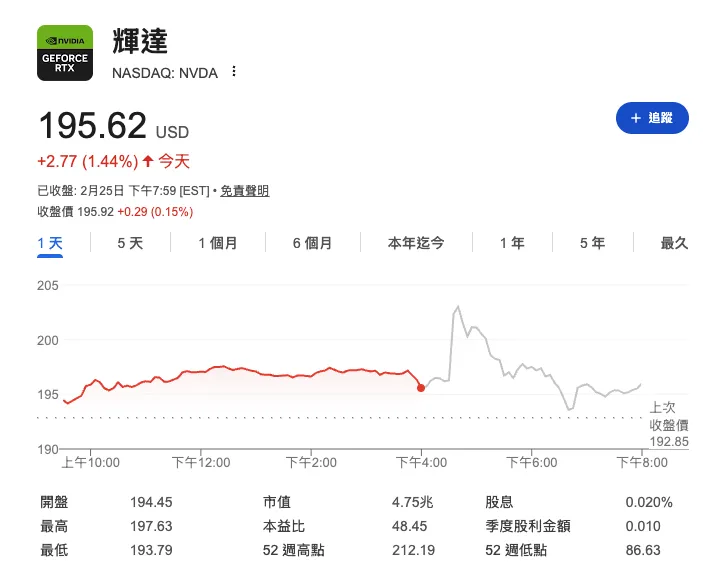Switch to the 1 個月 range tab
Viewport: 703px width, 576px height.
[x=217, y=243]
